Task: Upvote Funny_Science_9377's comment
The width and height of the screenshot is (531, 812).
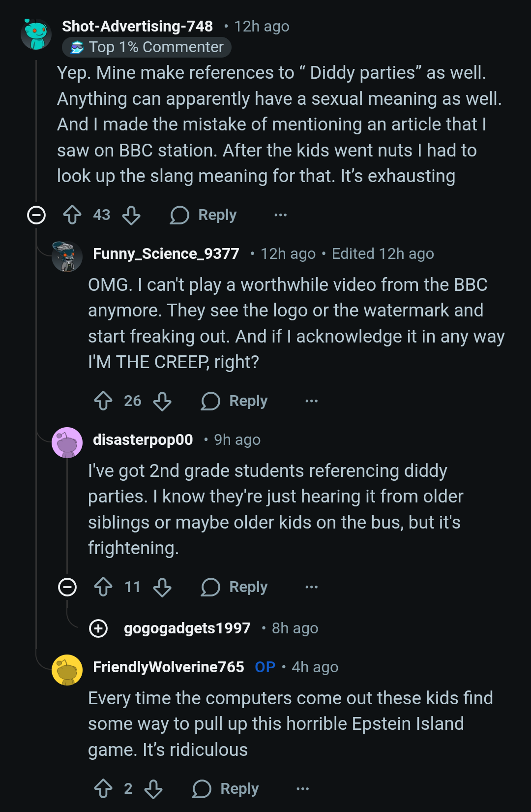Action: pos(103,401)
